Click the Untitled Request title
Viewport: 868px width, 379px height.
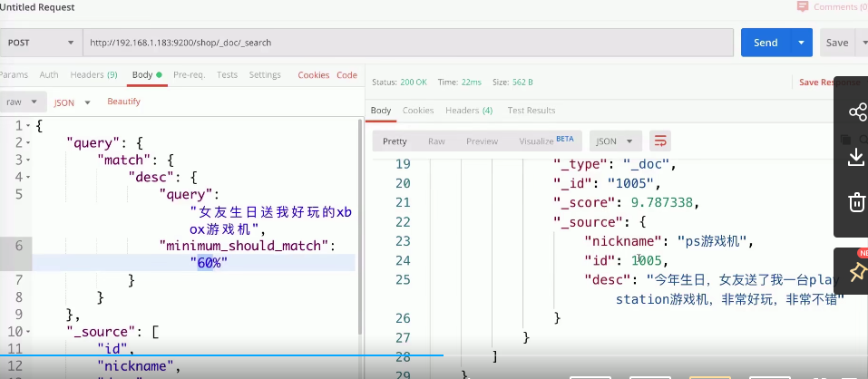point(37,7)
